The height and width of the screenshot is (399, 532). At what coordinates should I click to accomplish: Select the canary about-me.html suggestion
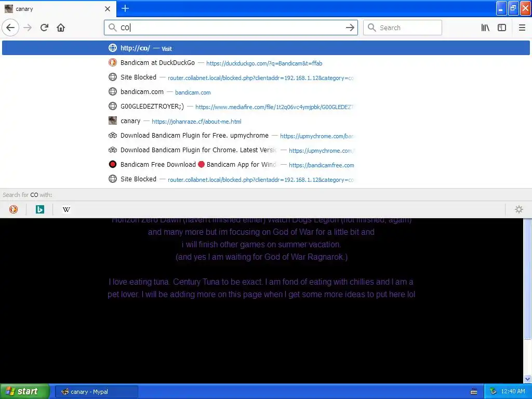(x=266, y=121)
